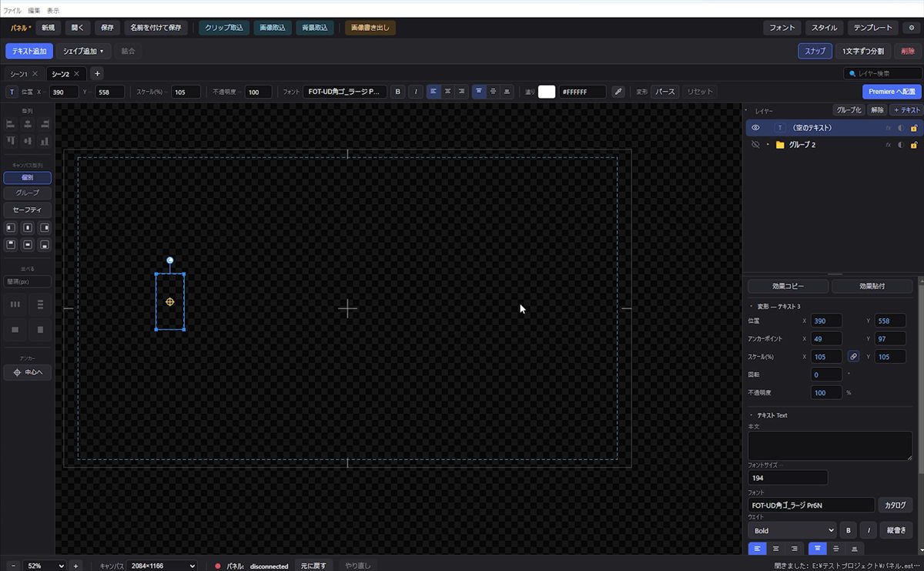924x571 pixels.
Task: Align objects vertical centers in 整列 panel
Action: tap(28, 141)
